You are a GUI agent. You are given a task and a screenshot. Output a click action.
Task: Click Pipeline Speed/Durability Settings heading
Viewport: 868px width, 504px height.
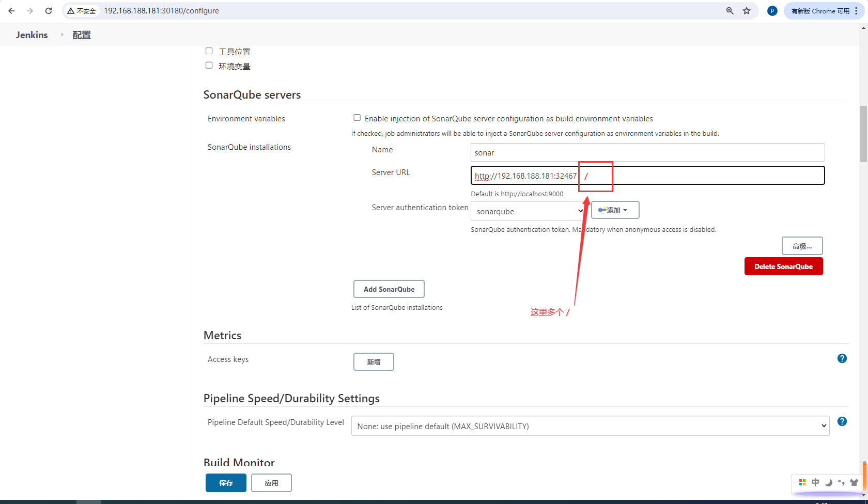tap(291, 398)
